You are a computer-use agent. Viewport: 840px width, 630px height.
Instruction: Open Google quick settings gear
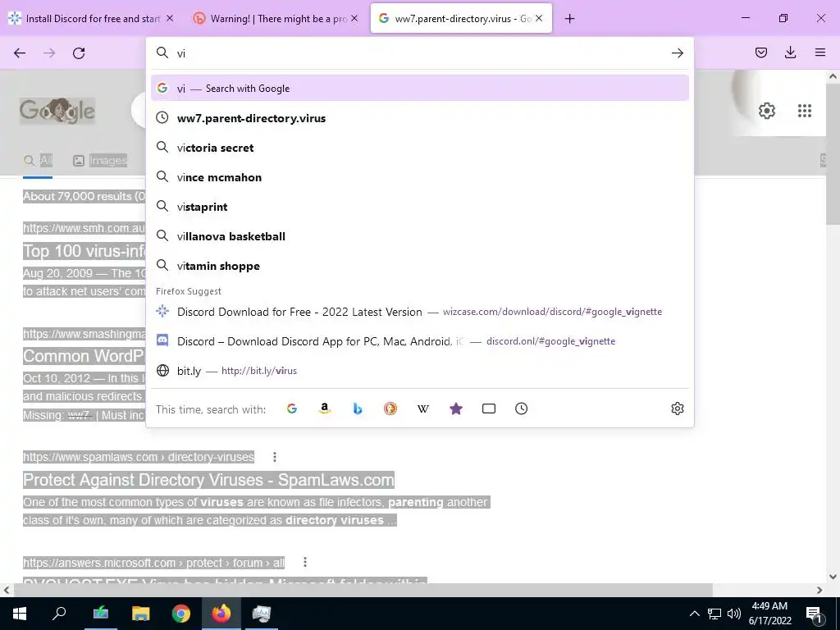click(x=767, y=111)
